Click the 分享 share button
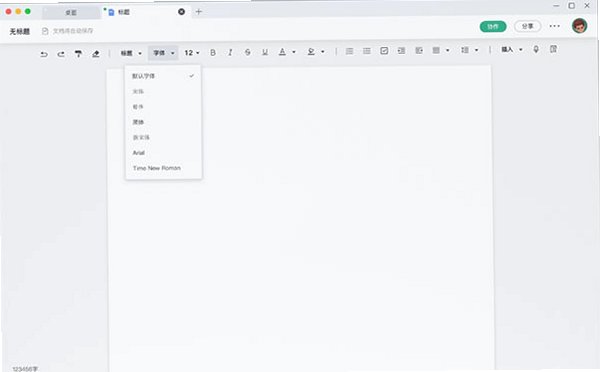Viewport: 600px width, 372px height. [x=527, y=26]
